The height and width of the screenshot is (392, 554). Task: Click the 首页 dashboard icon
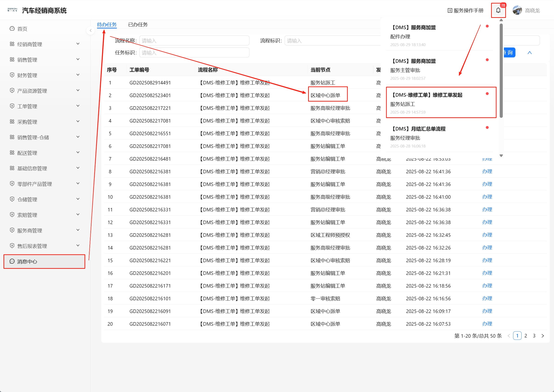pos(12,28)
